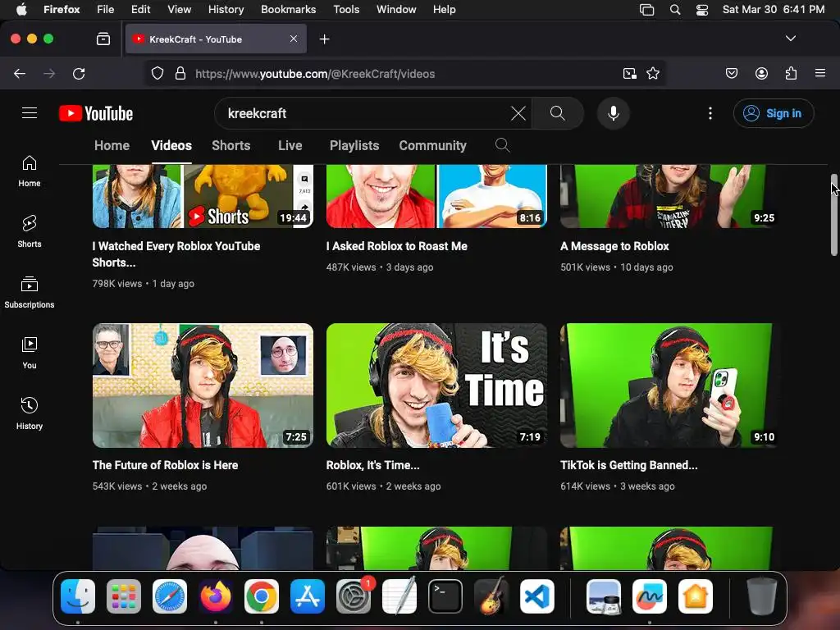Viewport: 840px width, 630px height.
Task: Click the YouTube search input field
Action: [364, 113]
